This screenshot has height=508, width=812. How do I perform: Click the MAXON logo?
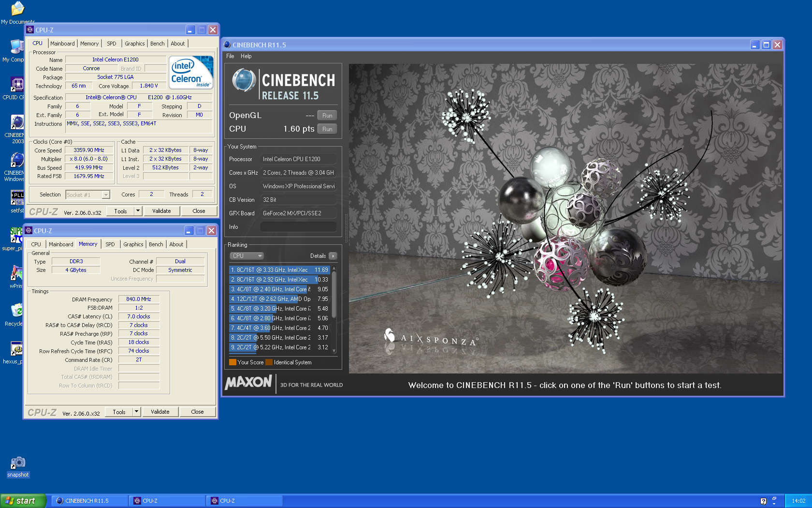click(248, 383)
